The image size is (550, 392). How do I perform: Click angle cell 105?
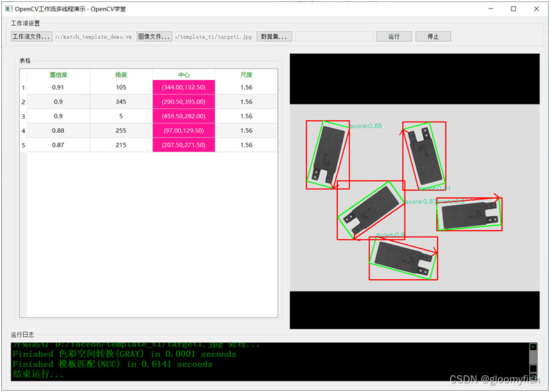(121, 87)
